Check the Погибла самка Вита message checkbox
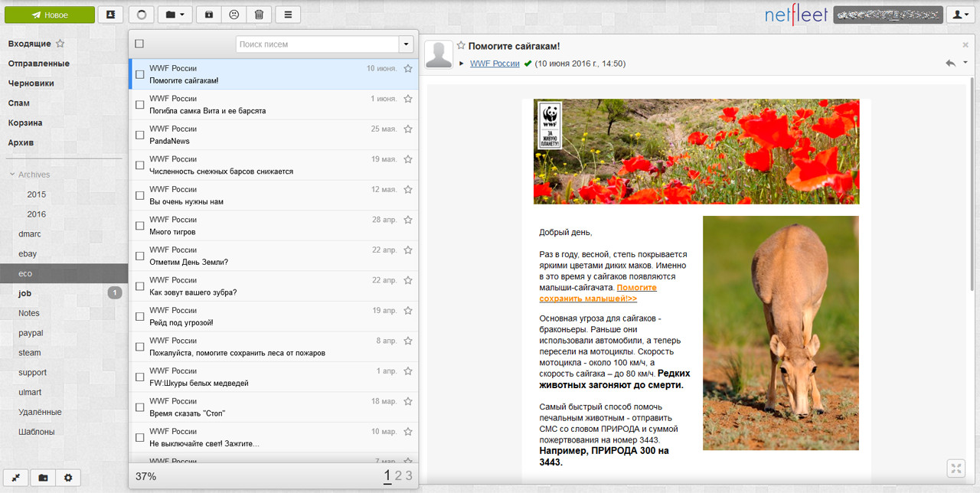This screenshot has width=980, height=493. 139,104
